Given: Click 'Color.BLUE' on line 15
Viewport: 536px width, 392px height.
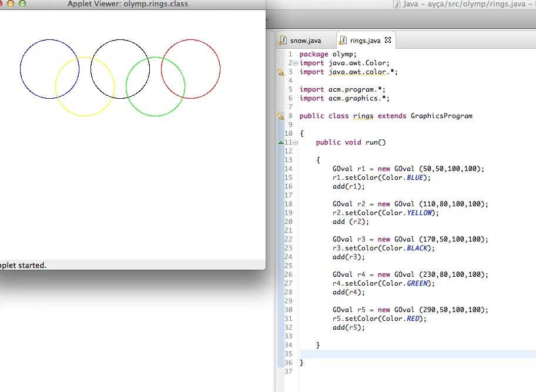Looking at the screenshot, I should pos(404,177).
